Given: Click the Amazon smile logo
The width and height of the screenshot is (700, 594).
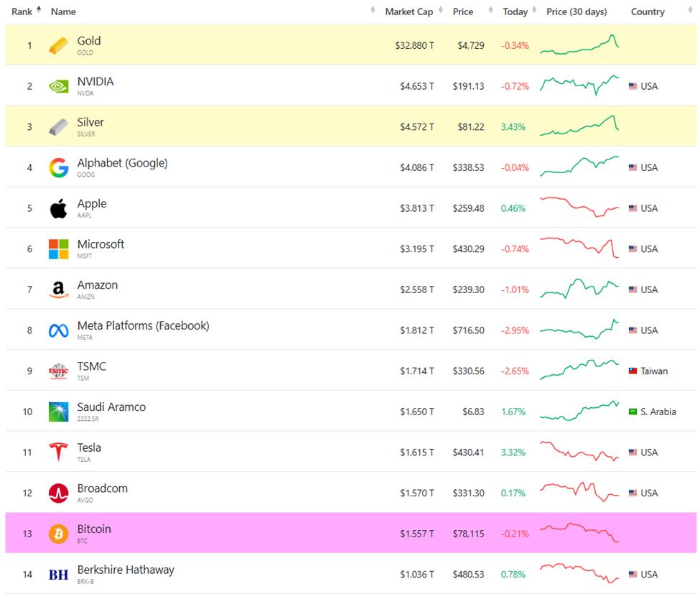Looking at the screenshot, I should pos(56,289).
